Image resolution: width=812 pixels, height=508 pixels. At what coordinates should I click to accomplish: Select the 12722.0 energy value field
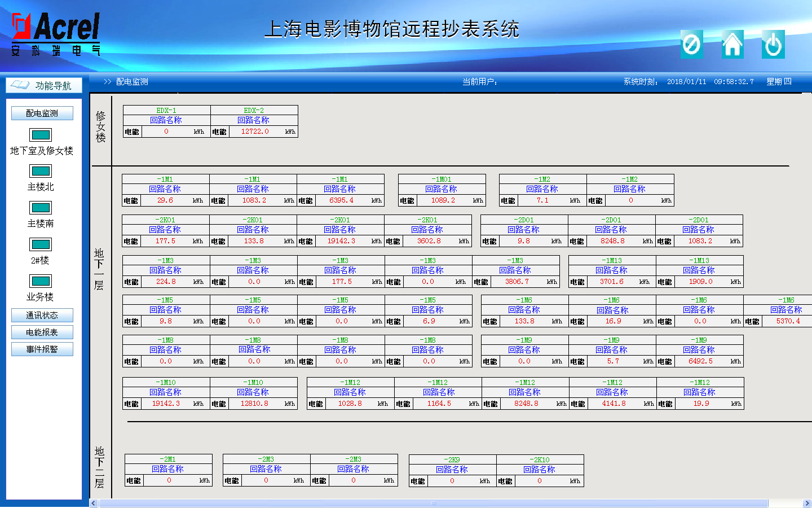pos(255,132)
